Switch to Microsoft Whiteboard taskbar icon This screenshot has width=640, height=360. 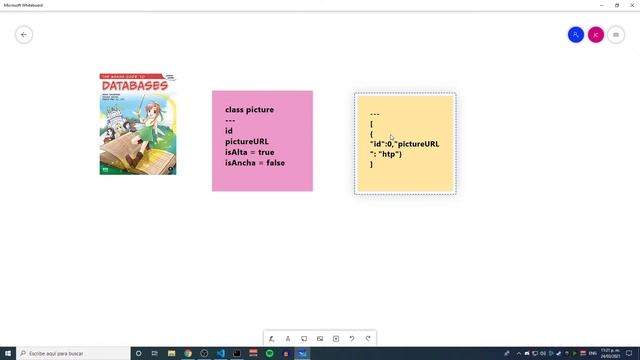point(302,353)
